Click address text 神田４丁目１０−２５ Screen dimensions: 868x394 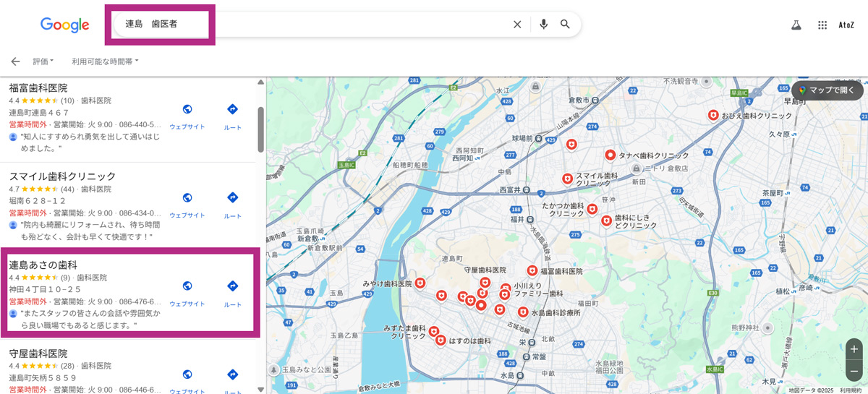45,289
